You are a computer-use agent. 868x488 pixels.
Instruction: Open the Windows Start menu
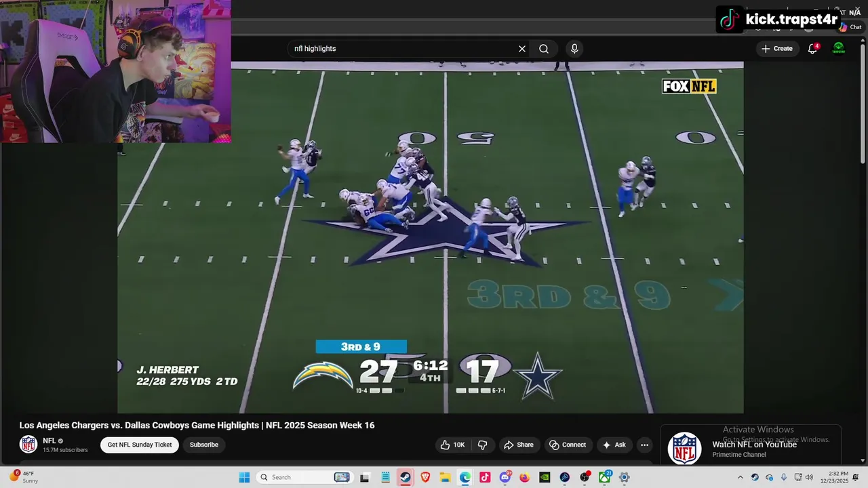[244, 477]
